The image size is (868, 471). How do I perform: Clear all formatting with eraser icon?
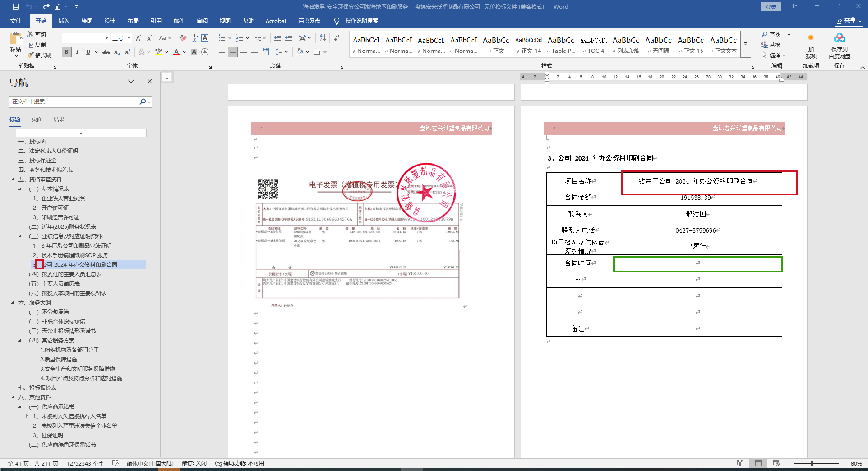tap(183, 38)
